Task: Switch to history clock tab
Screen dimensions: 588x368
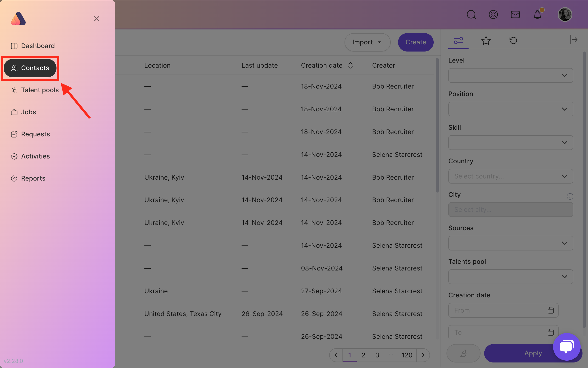Action: 513,40
